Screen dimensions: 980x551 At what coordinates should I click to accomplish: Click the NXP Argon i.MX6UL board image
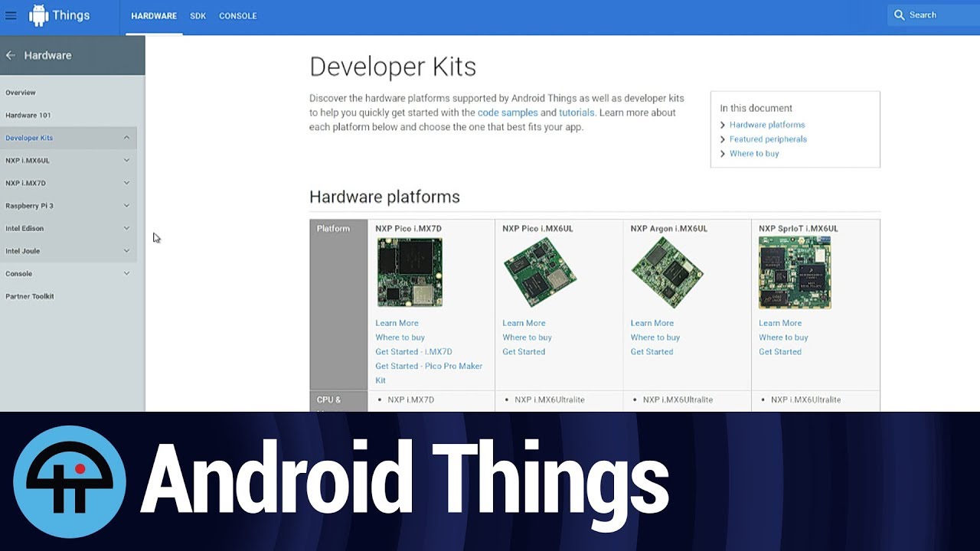(667, 272)
